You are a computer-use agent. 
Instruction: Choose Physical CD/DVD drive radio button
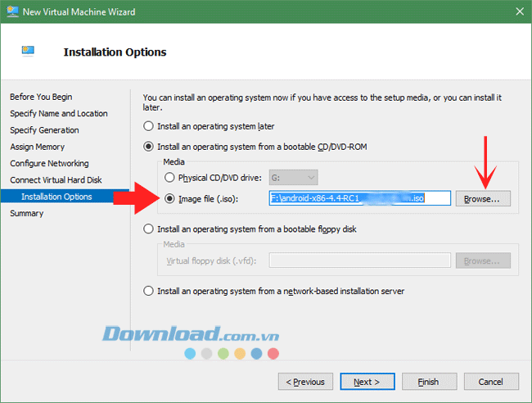coord(169,178)
